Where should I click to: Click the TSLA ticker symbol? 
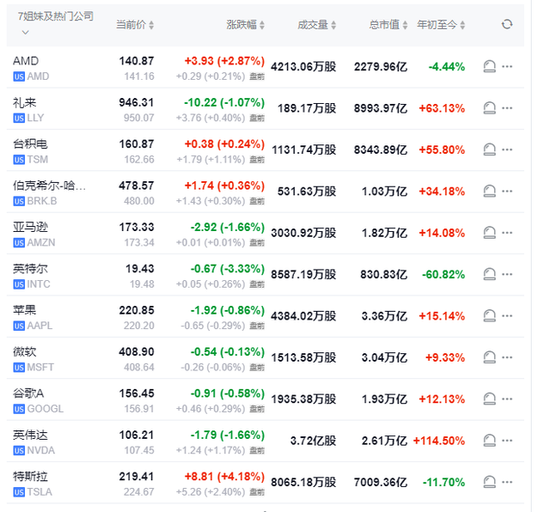[40, 492]
